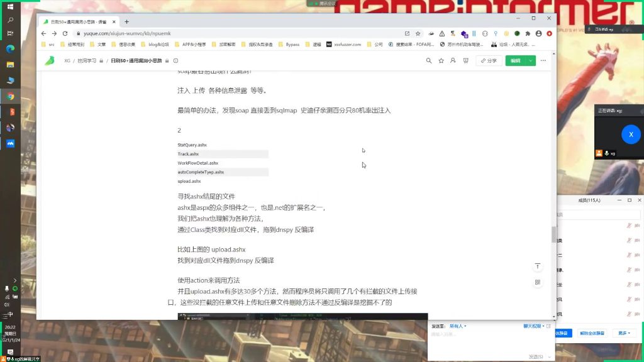Screen dimensions: 644x362
Task: Click the Yuque green bird logo
Action: pos(50,61)
